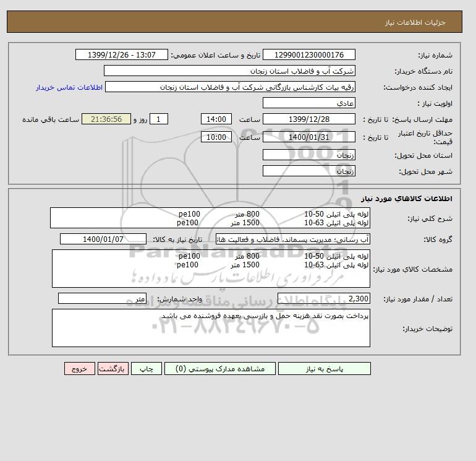
Task: Click the نام دستگاه خریدار label
Action: pyautogui.click(x=423, y=71)
